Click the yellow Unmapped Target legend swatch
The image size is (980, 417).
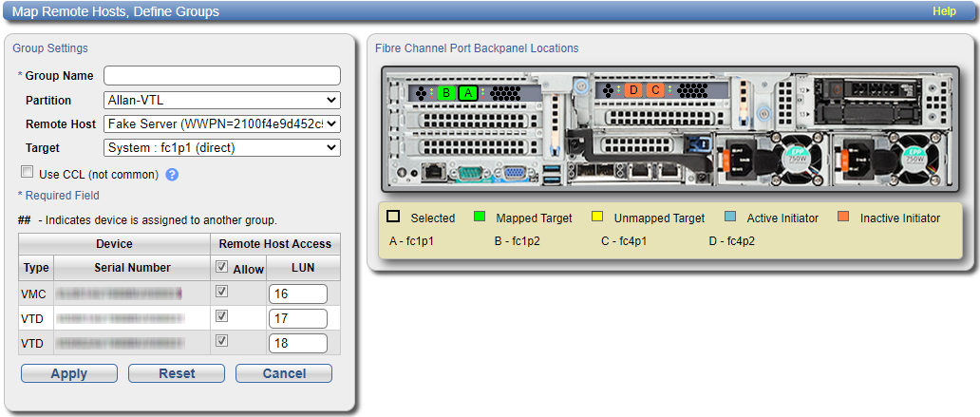tap(596, 218)
